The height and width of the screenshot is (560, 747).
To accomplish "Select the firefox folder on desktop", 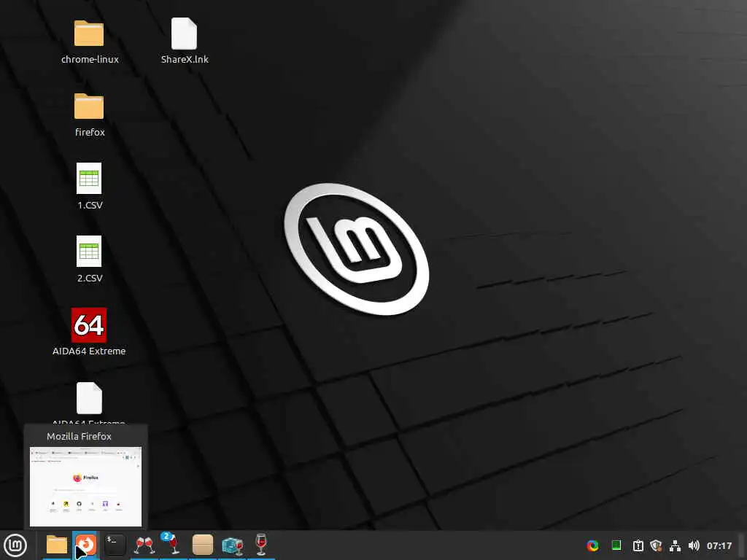I will pos(89,106).
